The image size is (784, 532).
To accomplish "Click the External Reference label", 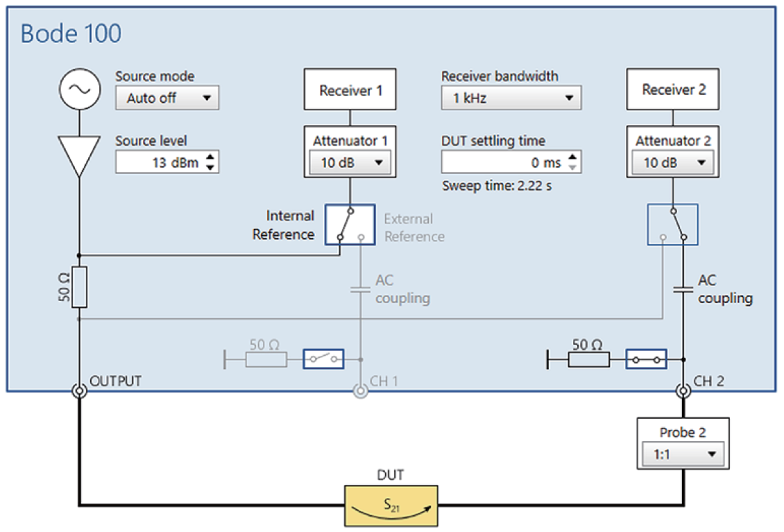I will tap(414, 228).
